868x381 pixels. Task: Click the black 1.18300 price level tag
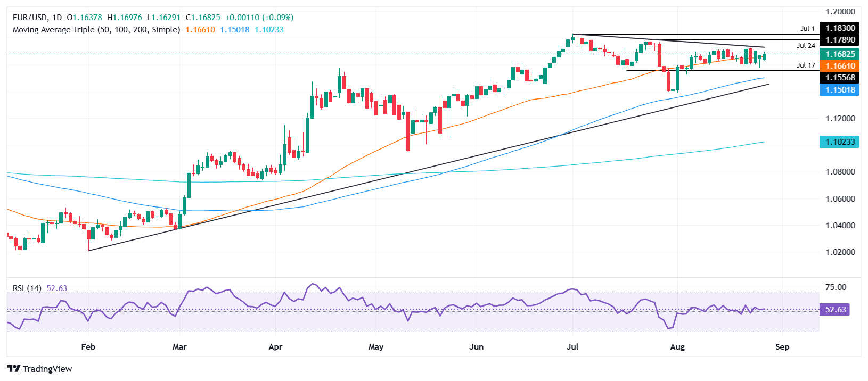[840, 28]
